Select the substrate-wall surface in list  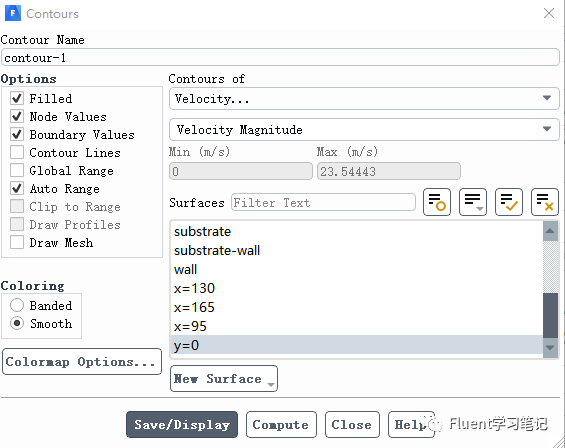tap(357, 250)
